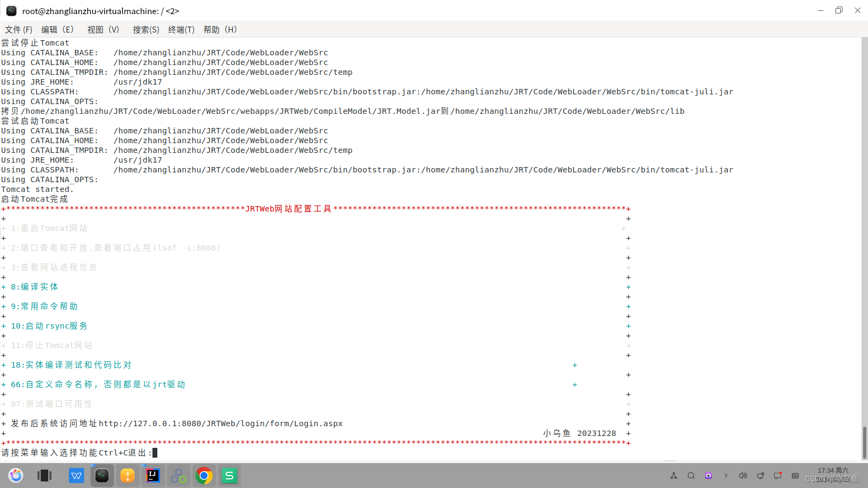The image size is (868, 488).
Task: Open the volume control tray icon
Action: (x=743, y=476)
